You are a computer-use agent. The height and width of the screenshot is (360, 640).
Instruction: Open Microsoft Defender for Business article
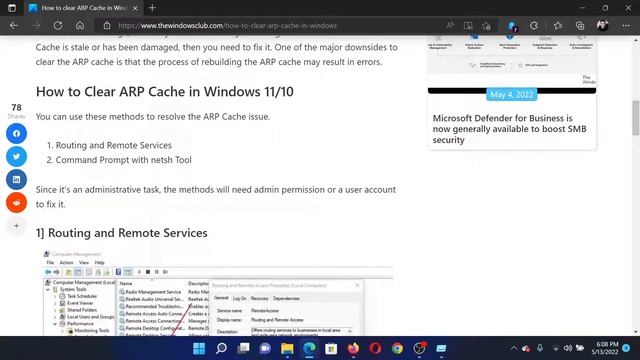(x=509, y=129)
